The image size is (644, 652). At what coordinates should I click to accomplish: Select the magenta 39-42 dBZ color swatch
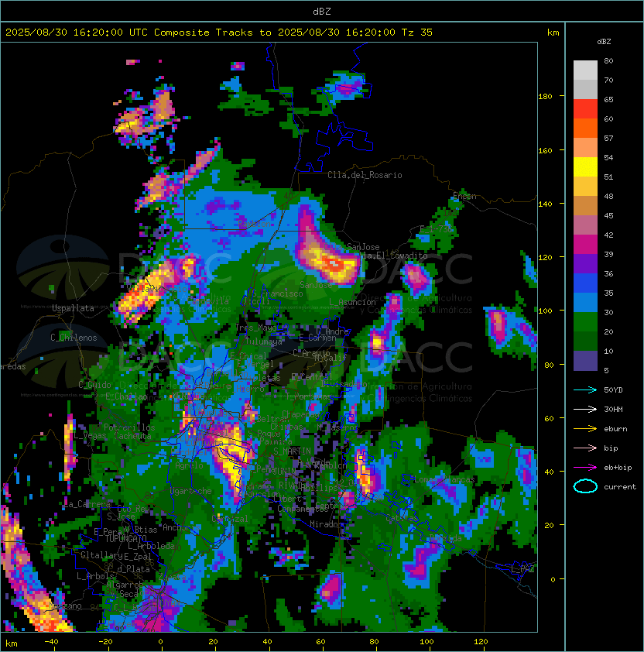point(585,245)
